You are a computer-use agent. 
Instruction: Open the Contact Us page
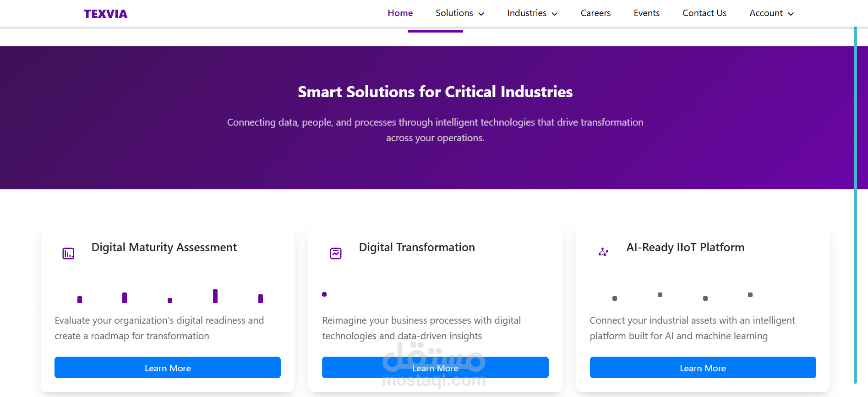[704, 13]
